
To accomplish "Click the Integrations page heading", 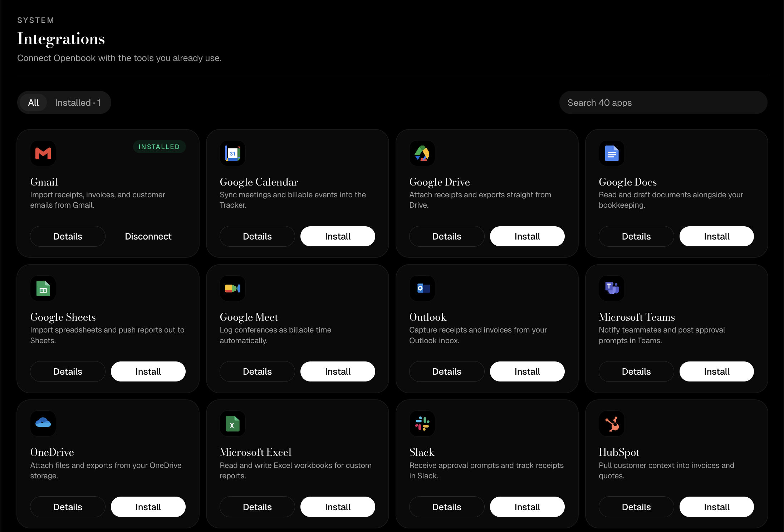I will coord(61,39).
